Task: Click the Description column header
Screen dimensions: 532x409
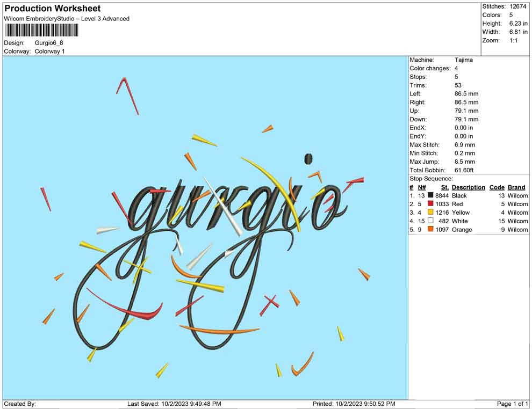Action: (x=468, y=187)
